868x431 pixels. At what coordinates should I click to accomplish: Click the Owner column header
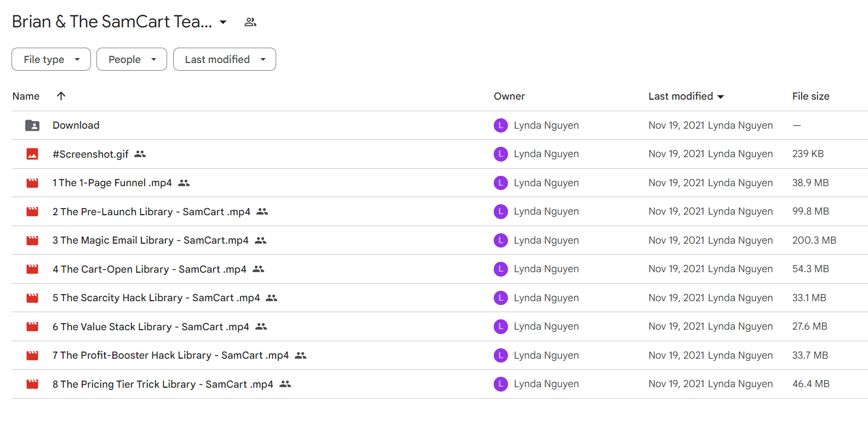[x=509, y=96]
